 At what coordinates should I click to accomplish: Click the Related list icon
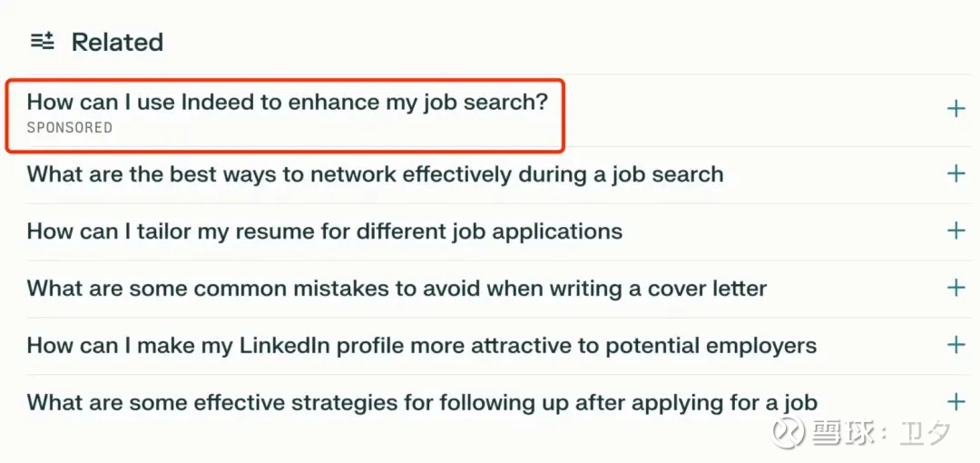pyautogui.click(x=43, y=41)
